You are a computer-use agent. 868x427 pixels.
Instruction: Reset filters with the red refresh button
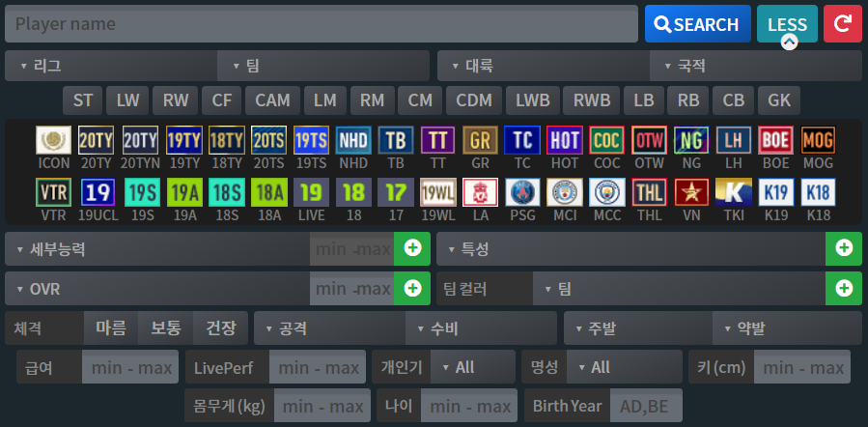[x=843, y=24]
